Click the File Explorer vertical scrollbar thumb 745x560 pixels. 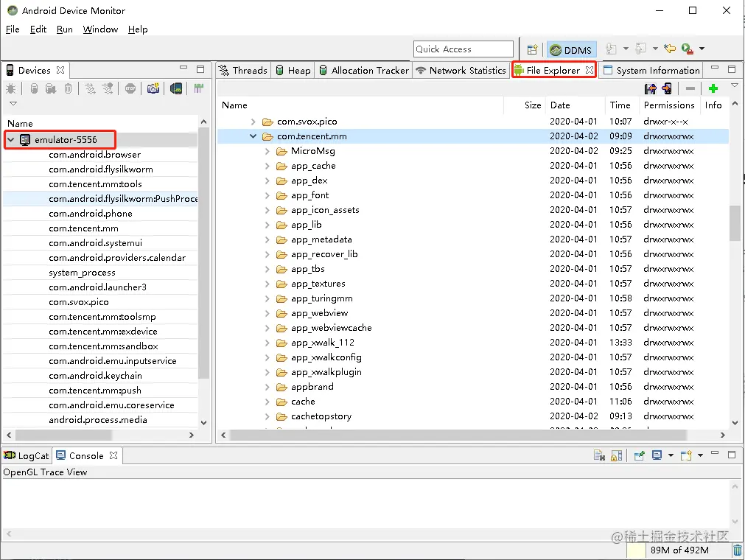tap(735, 224)
